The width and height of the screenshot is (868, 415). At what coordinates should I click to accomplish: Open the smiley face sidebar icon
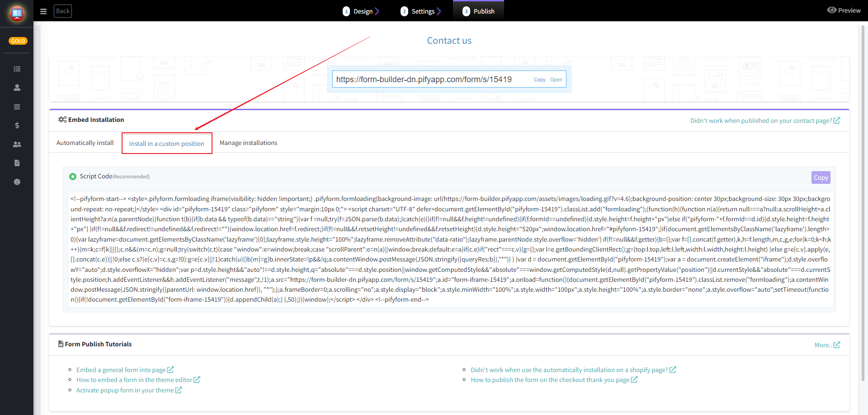coord(17,182)
